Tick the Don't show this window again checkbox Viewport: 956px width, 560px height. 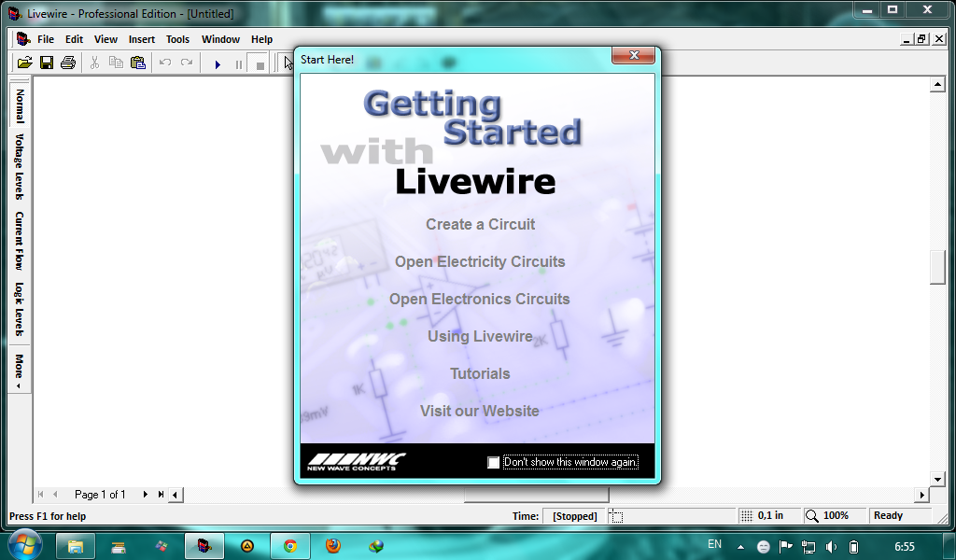point(494,462)
